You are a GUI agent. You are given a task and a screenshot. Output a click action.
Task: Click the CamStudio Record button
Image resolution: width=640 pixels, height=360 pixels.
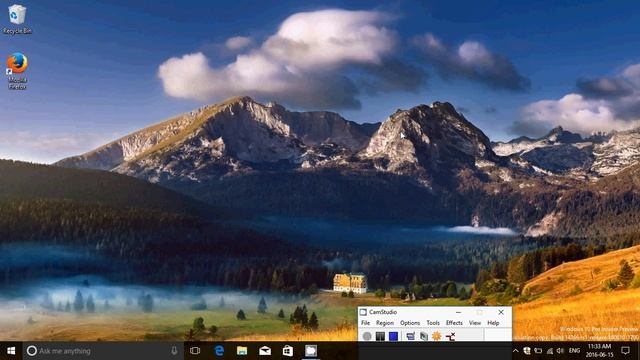click(x=367, y=336)
